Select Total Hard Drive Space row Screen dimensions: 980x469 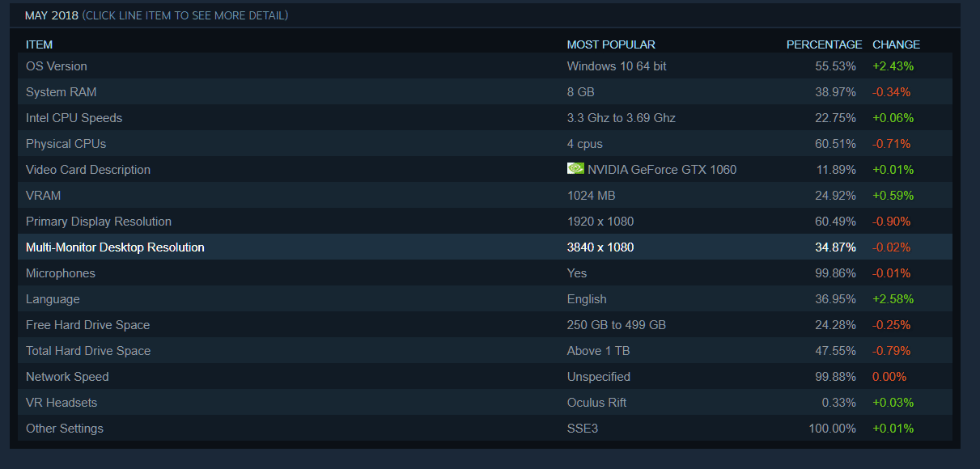[88, 351]
